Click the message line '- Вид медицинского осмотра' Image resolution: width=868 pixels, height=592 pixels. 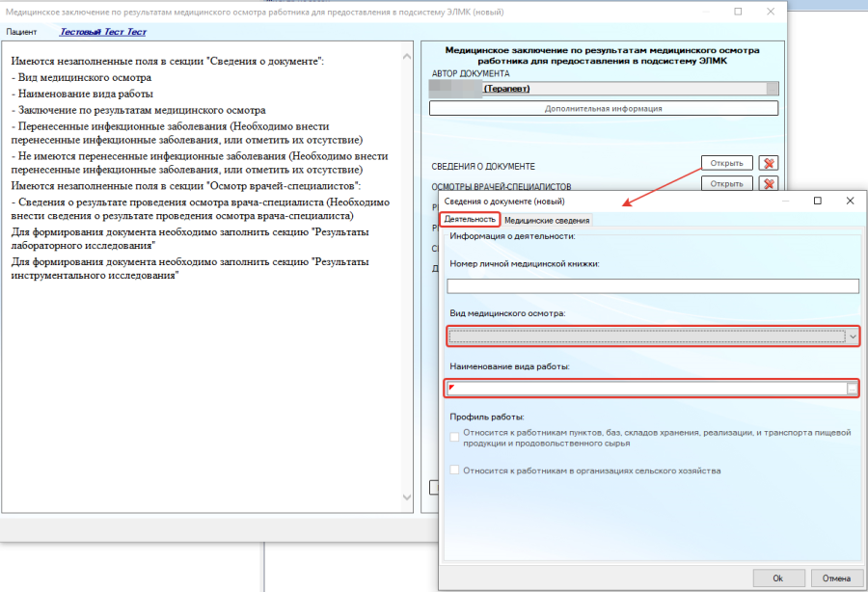(x=81, y=77)
